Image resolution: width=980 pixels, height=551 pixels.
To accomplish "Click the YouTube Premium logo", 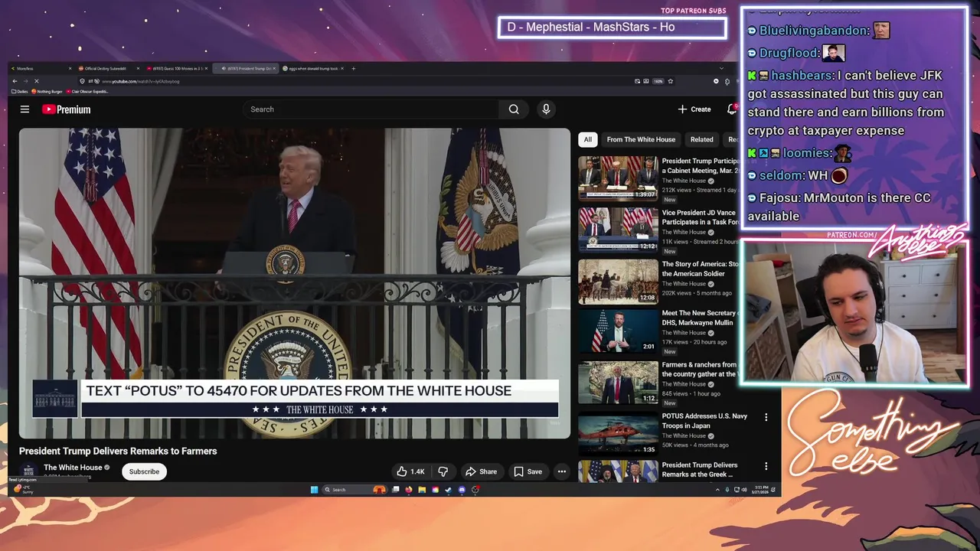I will point(66,109).
